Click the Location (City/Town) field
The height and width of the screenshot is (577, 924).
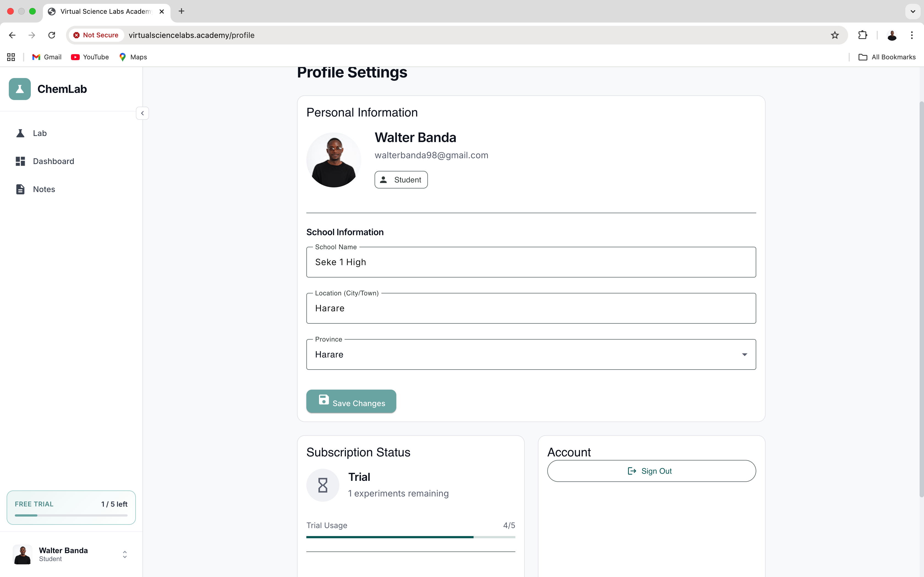coord(531,308)
